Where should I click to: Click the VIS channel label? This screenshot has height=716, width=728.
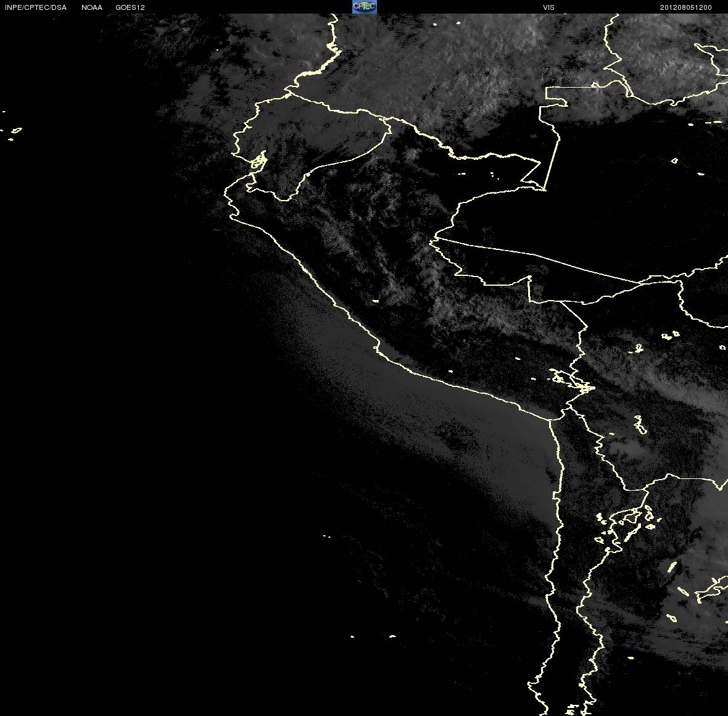tap(549, 7)
